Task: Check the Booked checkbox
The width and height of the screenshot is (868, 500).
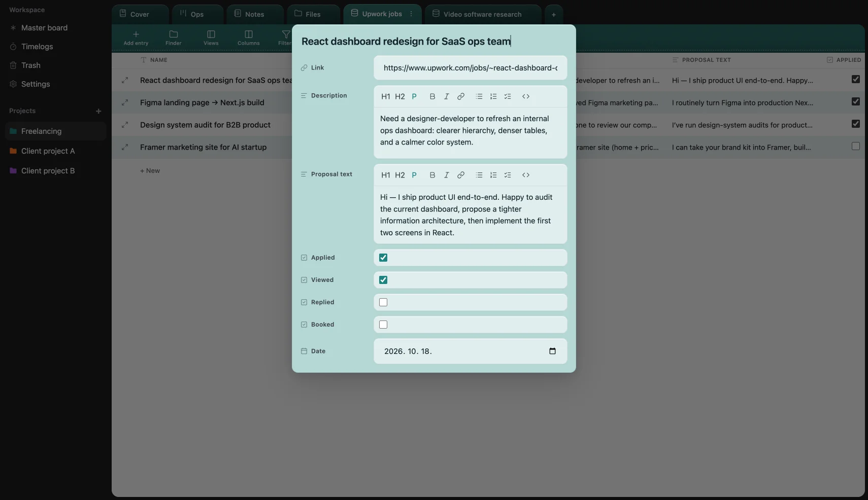Action: [x=383, y=325]
